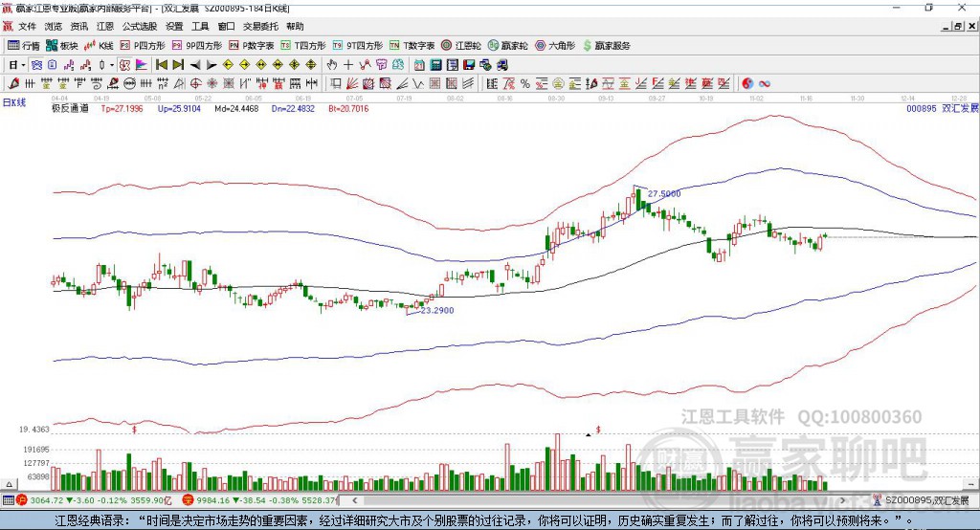Step chart left with black arrow

point(195,65)
